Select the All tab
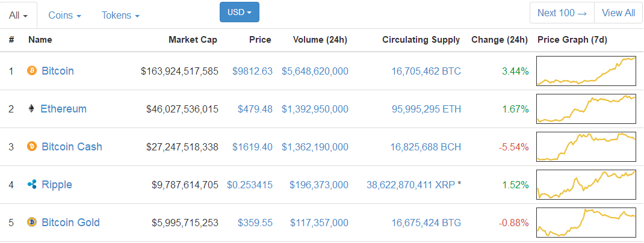This screenshot has width=644, height=243. click(x=19, y=15)
